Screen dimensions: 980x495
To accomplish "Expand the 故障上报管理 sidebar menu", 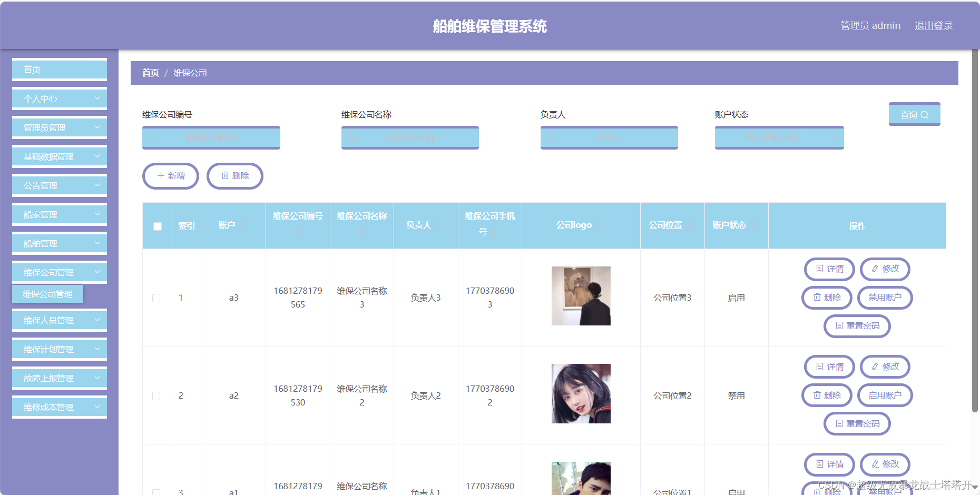I will [60, 378].
